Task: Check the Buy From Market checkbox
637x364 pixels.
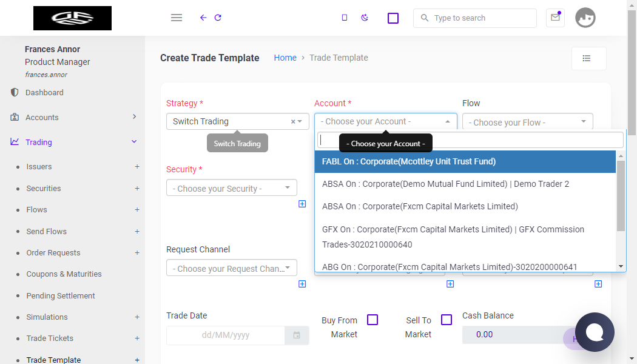Action: click(x=372, y=320)
